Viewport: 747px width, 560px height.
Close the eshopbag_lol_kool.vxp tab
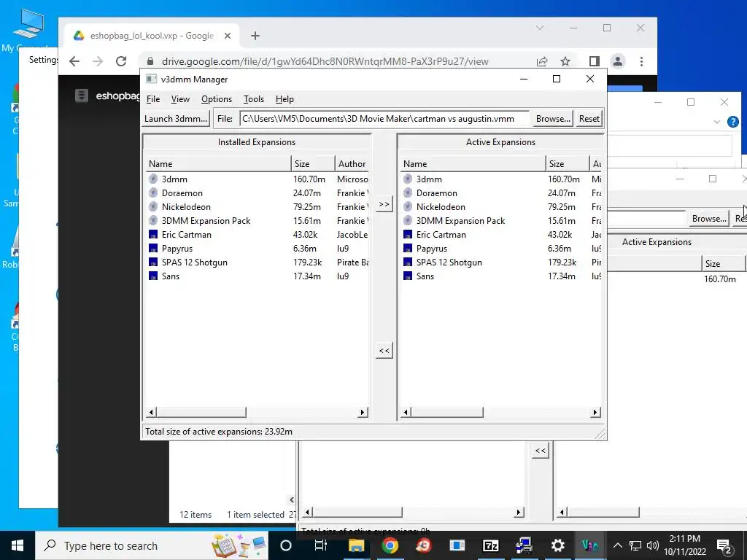228,36
